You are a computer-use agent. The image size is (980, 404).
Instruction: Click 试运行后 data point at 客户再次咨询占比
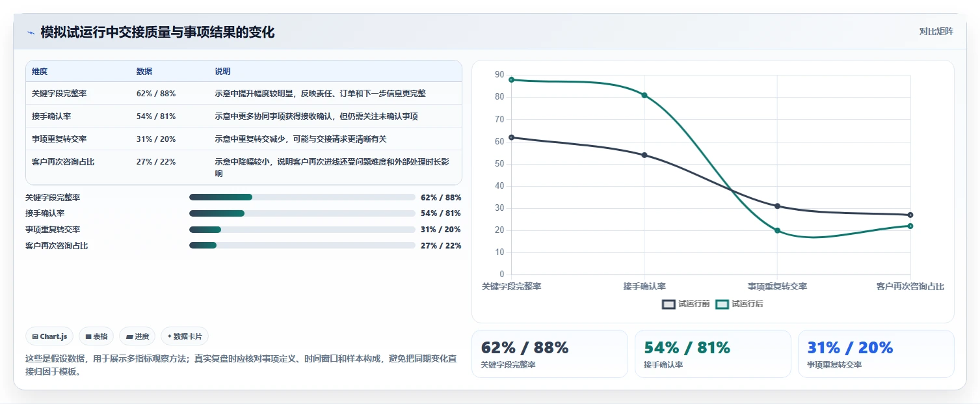(x=910, y=226)
